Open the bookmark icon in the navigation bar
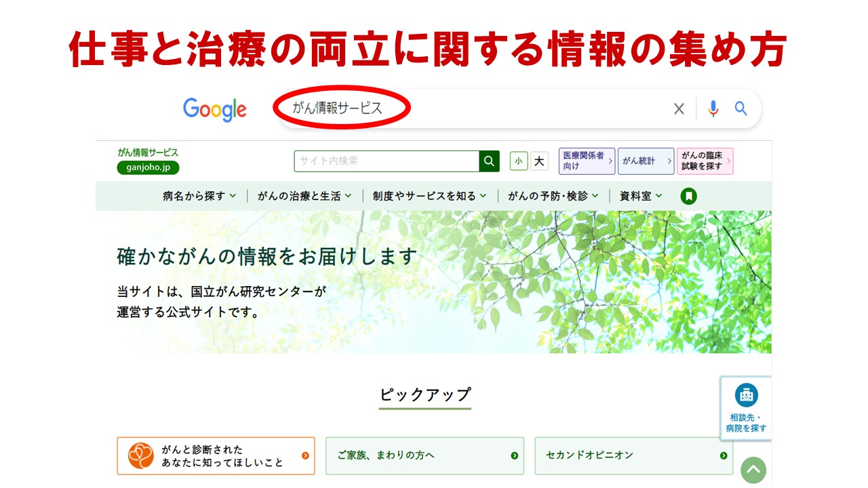The width and height of the screenshot is (868, 488). (688, 195)
